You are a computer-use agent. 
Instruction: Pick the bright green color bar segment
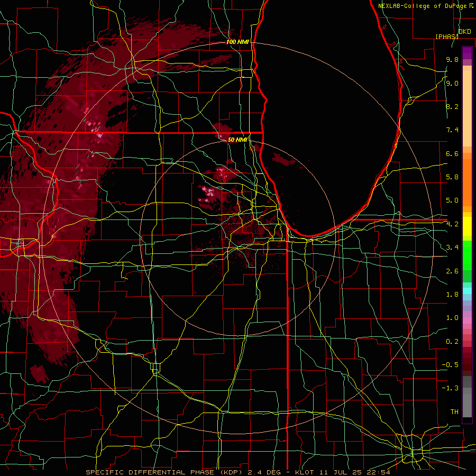tap(467, 255)
